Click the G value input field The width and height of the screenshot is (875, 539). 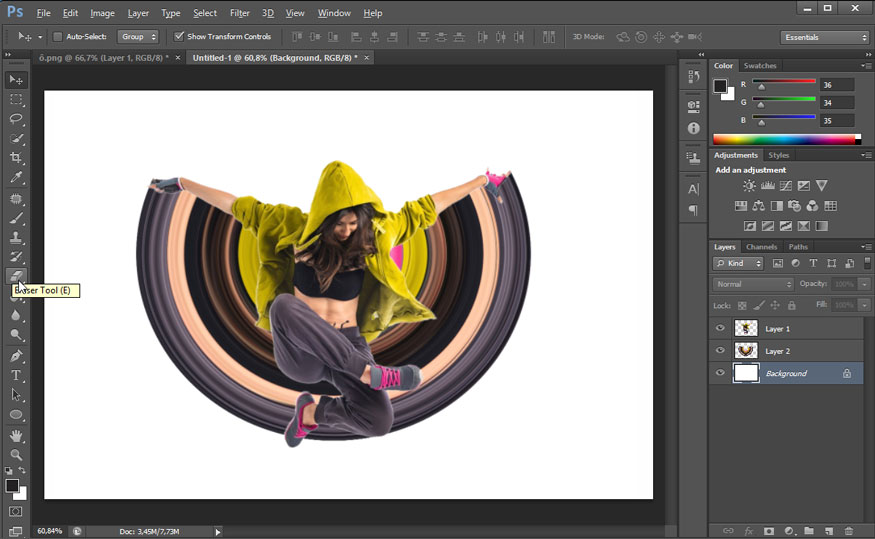coord(836,102)
